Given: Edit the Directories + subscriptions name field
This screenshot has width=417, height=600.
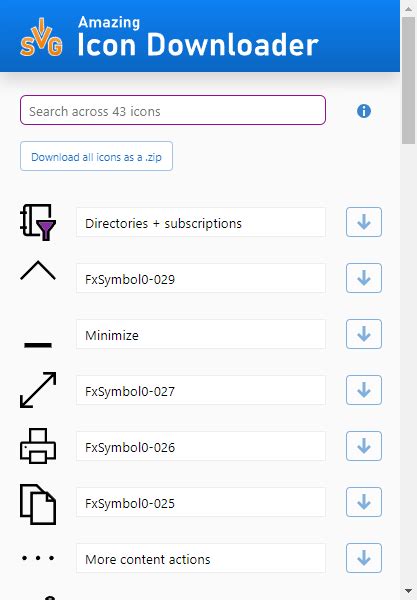Looking at the screenshot, I should [201, 222].
